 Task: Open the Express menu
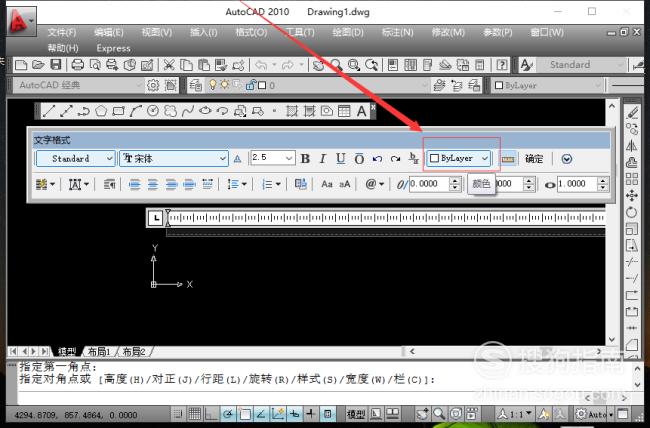(x=113, y=48)
